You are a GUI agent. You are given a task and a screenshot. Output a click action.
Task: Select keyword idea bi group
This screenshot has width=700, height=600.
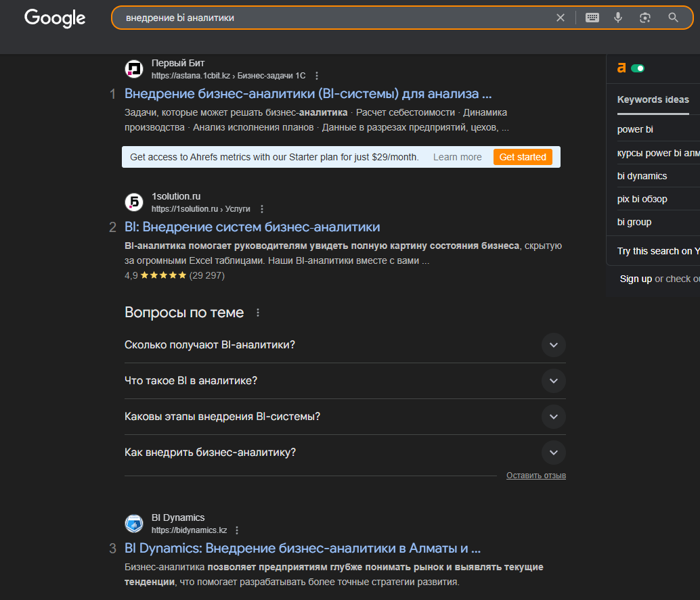pos(634,222)
